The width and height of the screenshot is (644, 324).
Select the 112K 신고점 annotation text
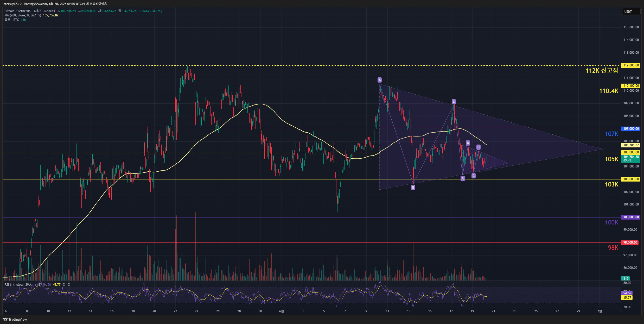tap(602, 71)
